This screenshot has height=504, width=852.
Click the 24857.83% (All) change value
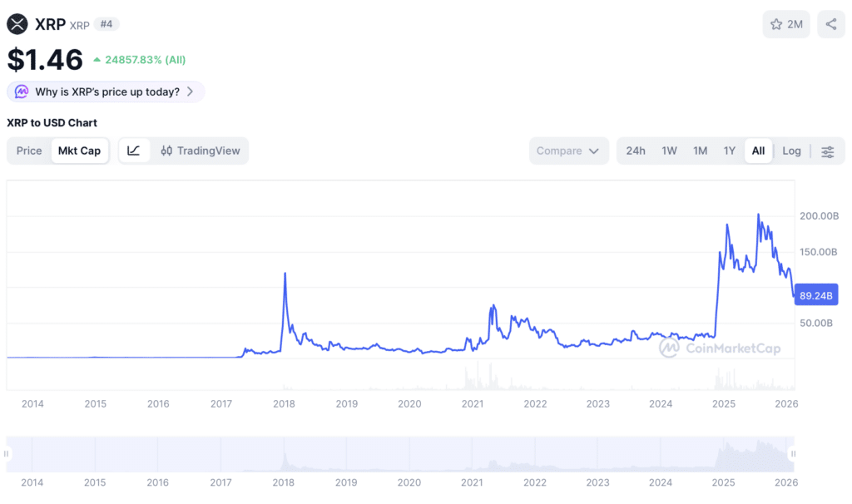point(139,60)
